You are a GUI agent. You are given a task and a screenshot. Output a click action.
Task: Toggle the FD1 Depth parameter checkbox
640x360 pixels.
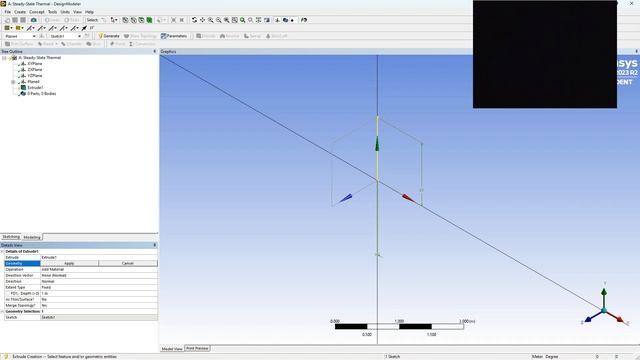(7, 293)
